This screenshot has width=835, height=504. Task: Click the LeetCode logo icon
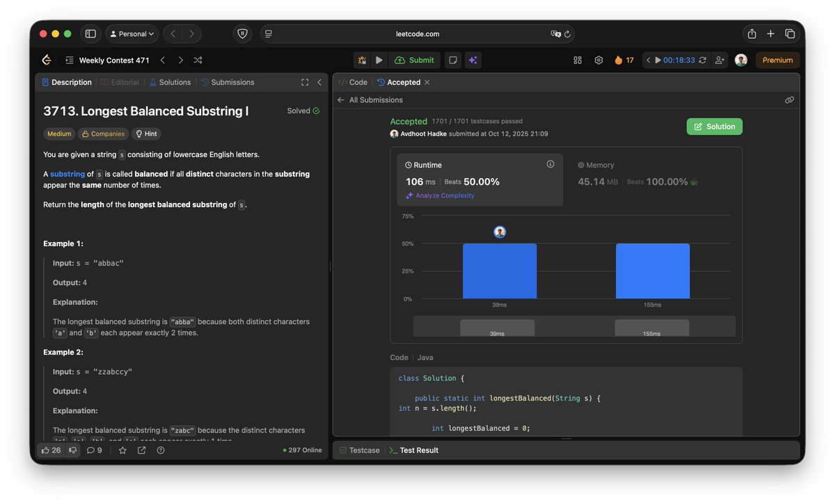tap(47, 60)
